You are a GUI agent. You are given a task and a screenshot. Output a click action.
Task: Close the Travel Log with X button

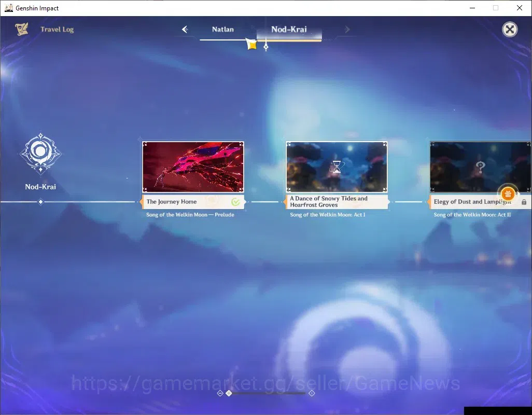coord(510,30)
